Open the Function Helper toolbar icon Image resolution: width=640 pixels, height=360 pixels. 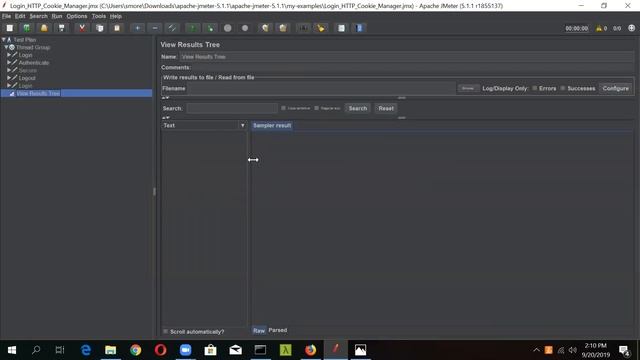[x=341, y=28]
